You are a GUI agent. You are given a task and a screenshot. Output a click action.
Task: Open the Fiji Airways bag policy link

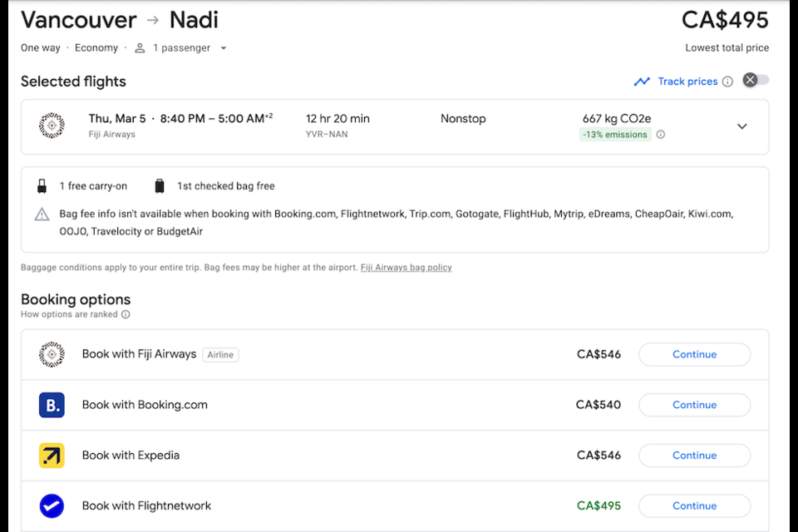click(x=406, y=268)
